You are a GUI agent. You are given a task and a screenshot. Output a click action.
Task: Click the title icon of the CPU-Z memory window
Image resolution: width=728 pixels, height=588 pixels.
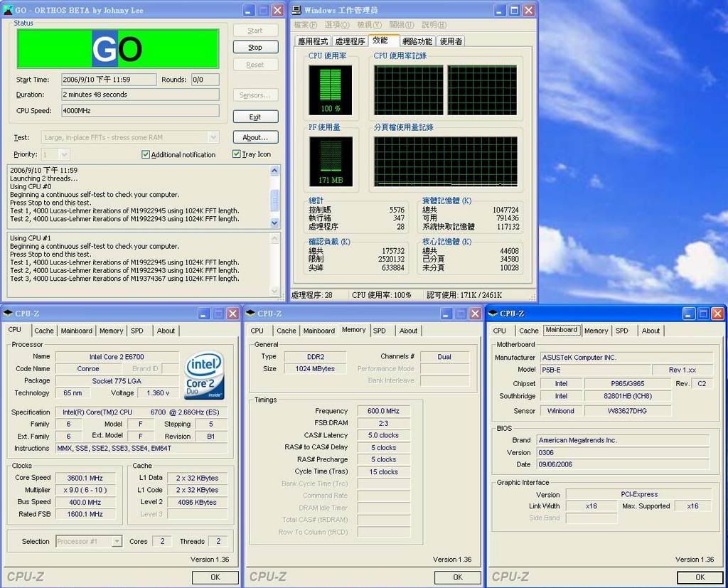pyautogui.click(x=250, y=314)
